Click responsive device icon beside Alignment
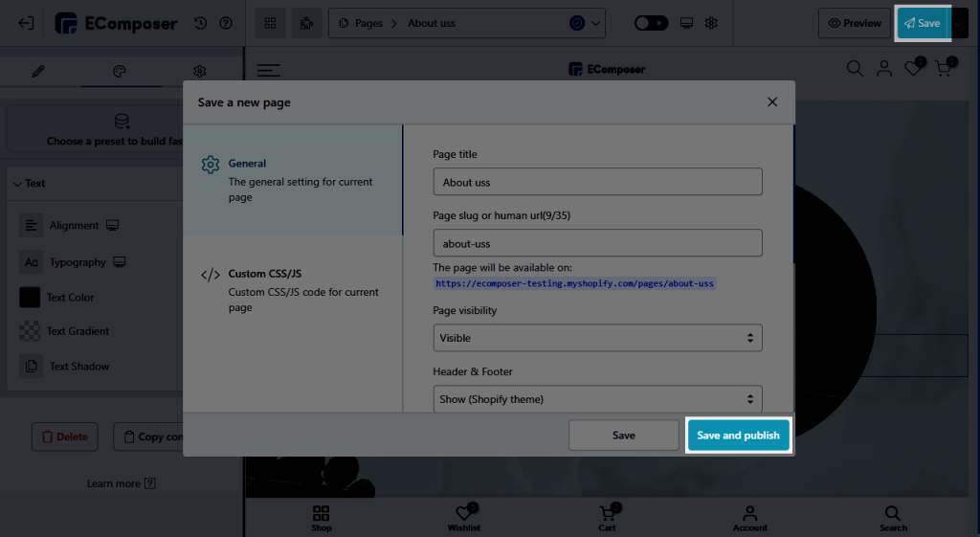The height and width of the screenshot is (537, 980). click(x=113, y=225)
